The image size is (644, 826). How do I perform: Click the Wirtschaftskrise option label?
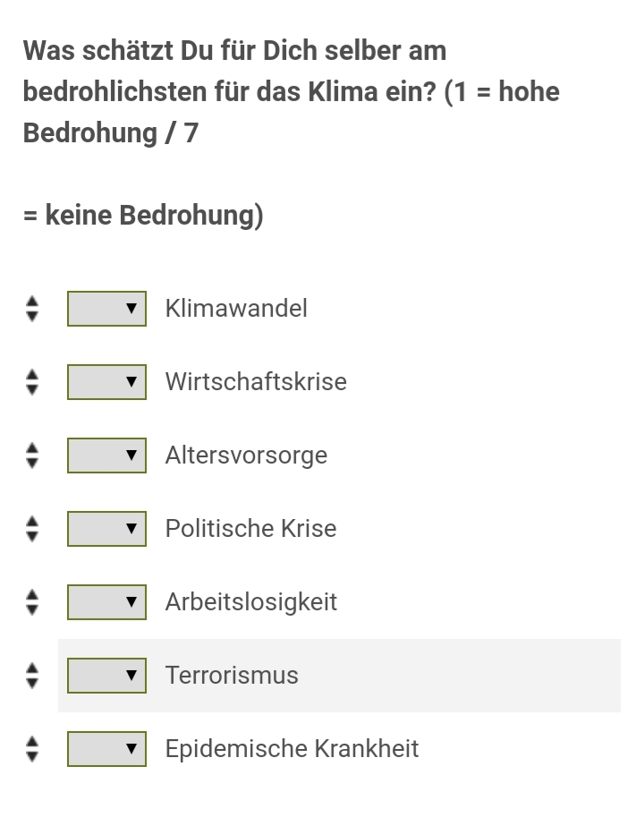(256, 381)
